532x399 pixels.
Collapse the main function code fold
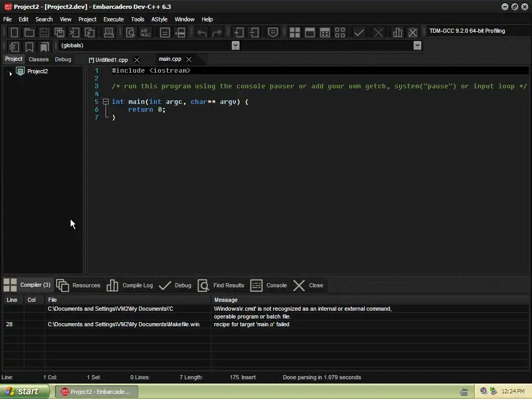pyautogui.click(x=105, y=101)
